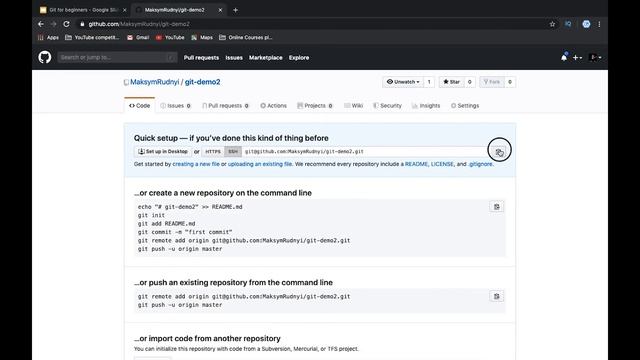The width and height of the screenshot is (640, 360).
Task: Focus the Search or jump to field
Action: point(117,58)
